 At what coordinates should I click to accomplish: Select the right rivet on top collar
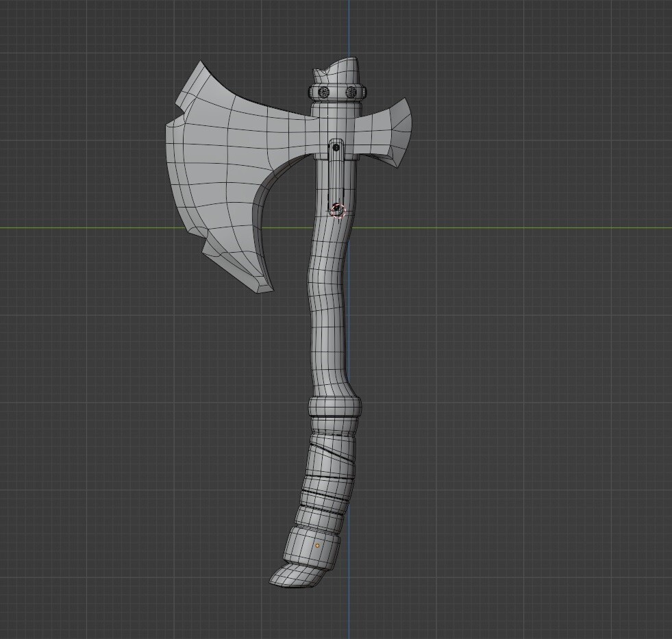pos(351,92)
